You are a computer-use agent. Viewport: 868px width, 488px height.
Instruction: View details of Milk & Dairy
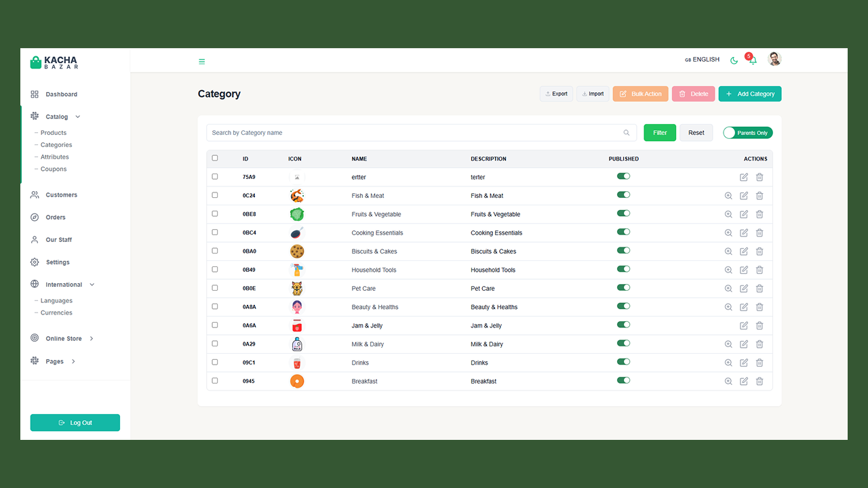728,344
